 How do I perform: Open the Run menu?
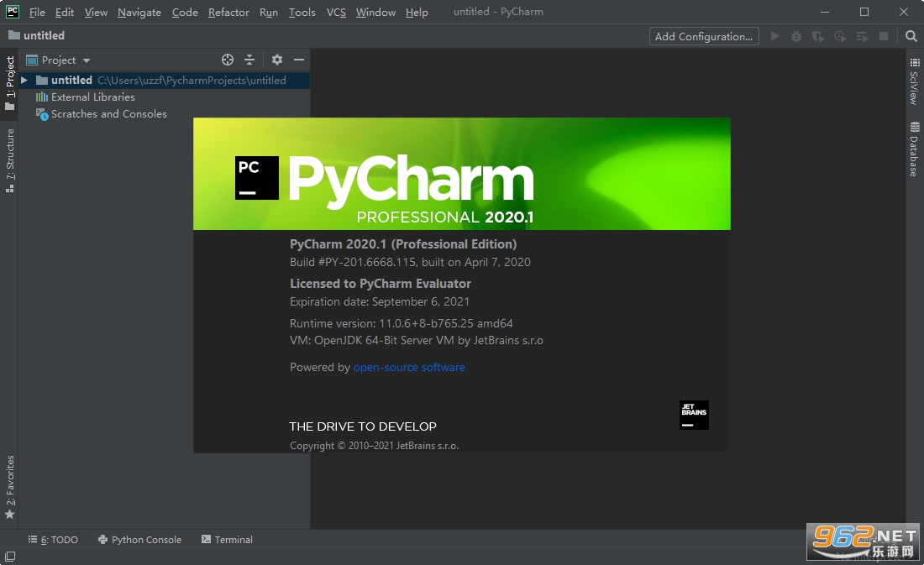[269, 12]
